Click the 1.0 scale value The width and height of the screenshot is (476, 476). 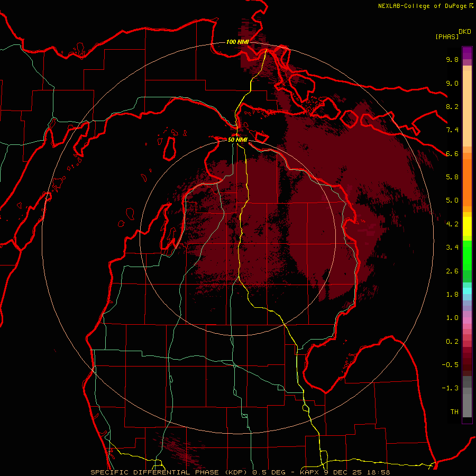click(452, 318)
